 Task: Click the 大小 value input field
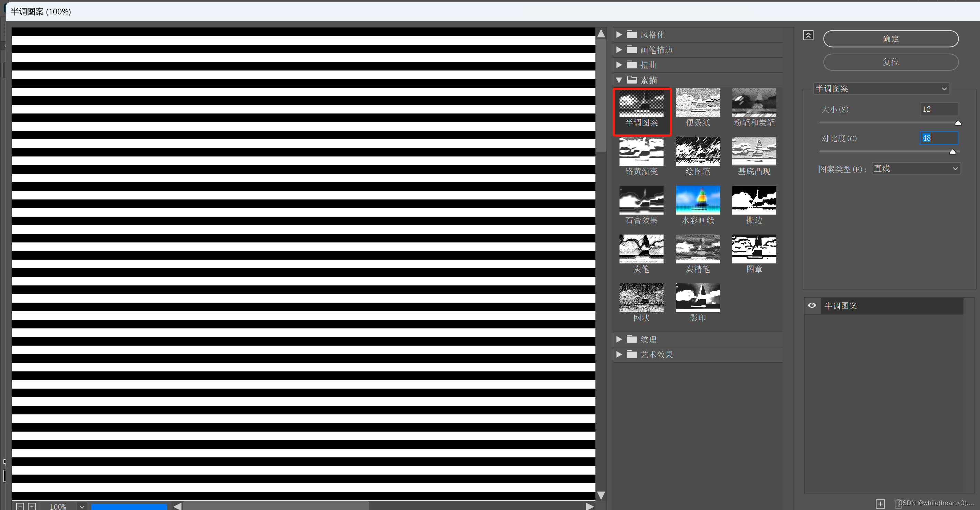938,109
